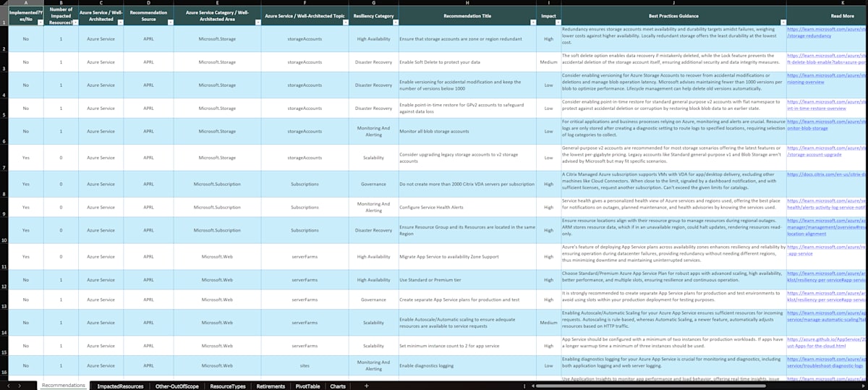Select column J header
Screen dimensions: 868x390
673,3
